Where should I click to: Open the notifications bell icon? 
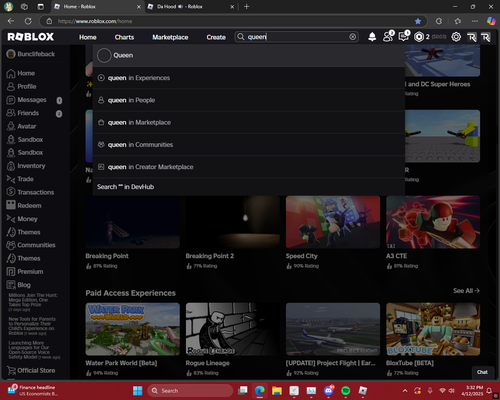coord(372,37)
